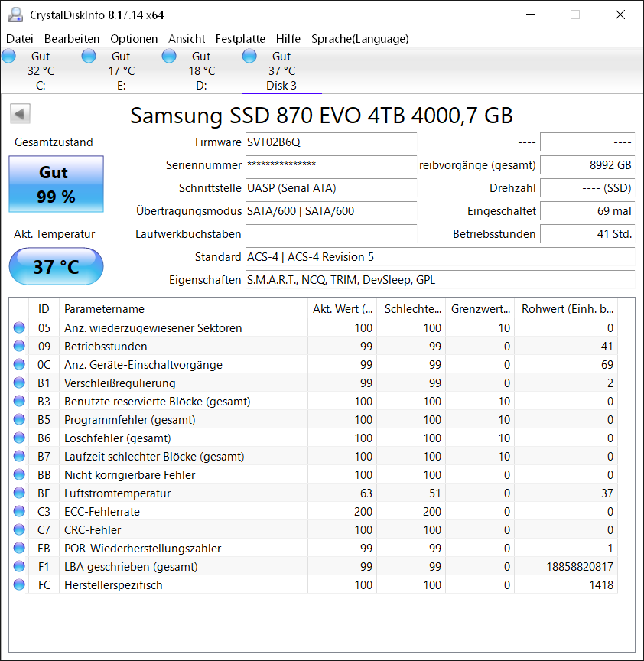The image size is (644, 661).
Task: Open the Datei menu
Action: (19, 39)
